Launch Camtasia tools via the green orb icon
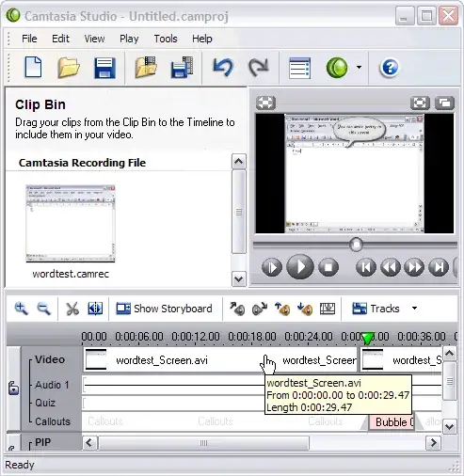This screenshot has height=476, width=464. tap(337, 68)
